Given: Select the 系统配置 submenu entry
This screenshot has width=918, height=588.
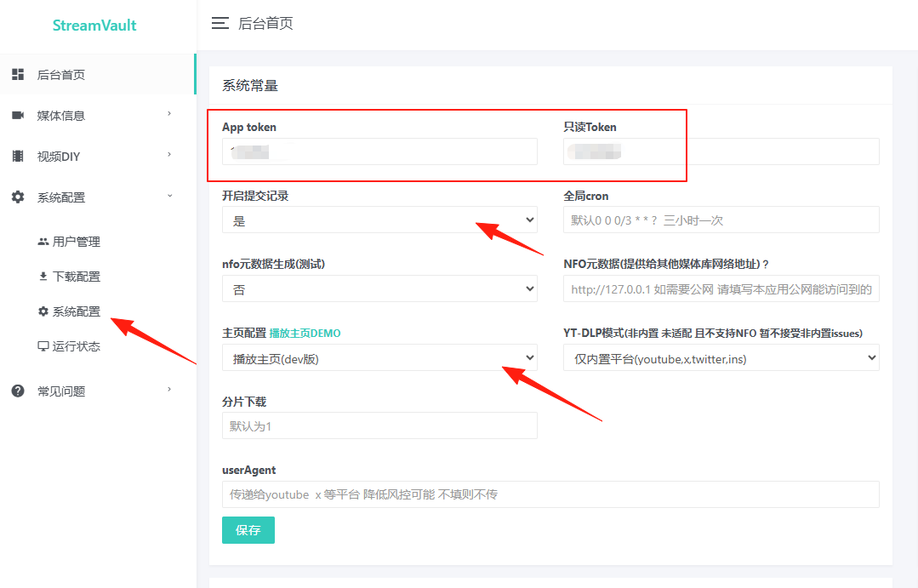Looking at the screenshot, I should click(69, 311).
